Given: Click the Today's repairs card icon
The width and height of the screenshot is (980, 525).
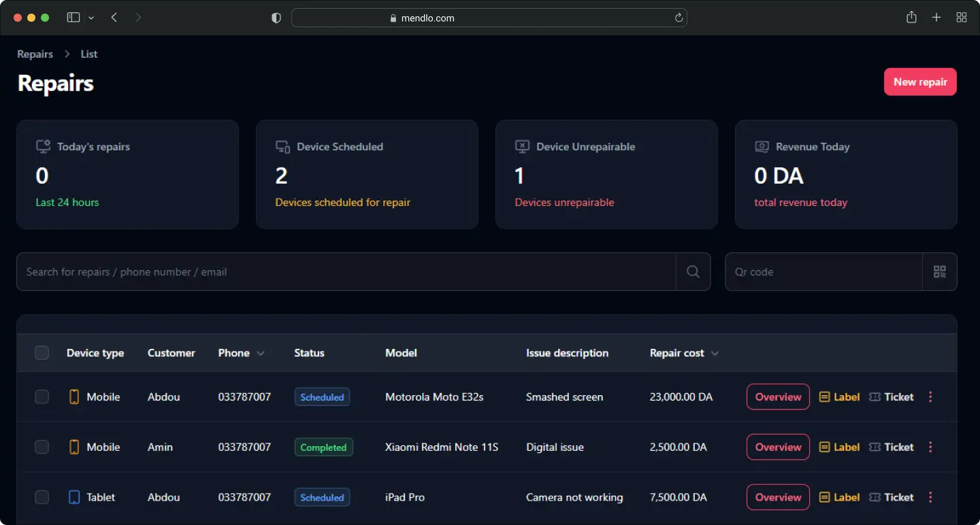Looking at the screenshot, I should pos(43,146).
